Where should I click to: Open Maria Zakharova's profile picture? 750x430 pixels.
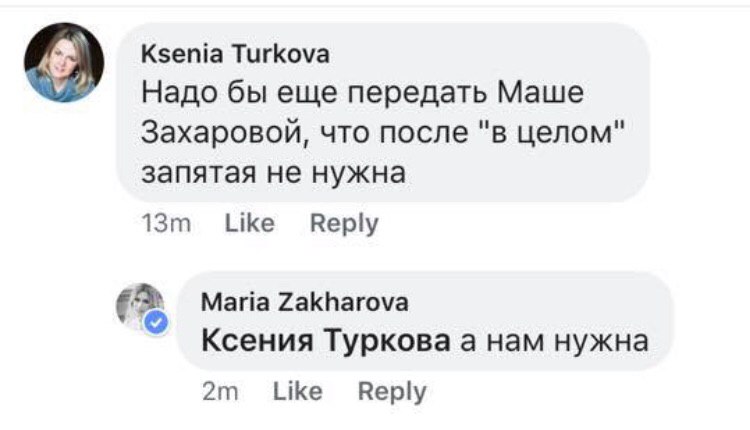(x=142, y=306)
